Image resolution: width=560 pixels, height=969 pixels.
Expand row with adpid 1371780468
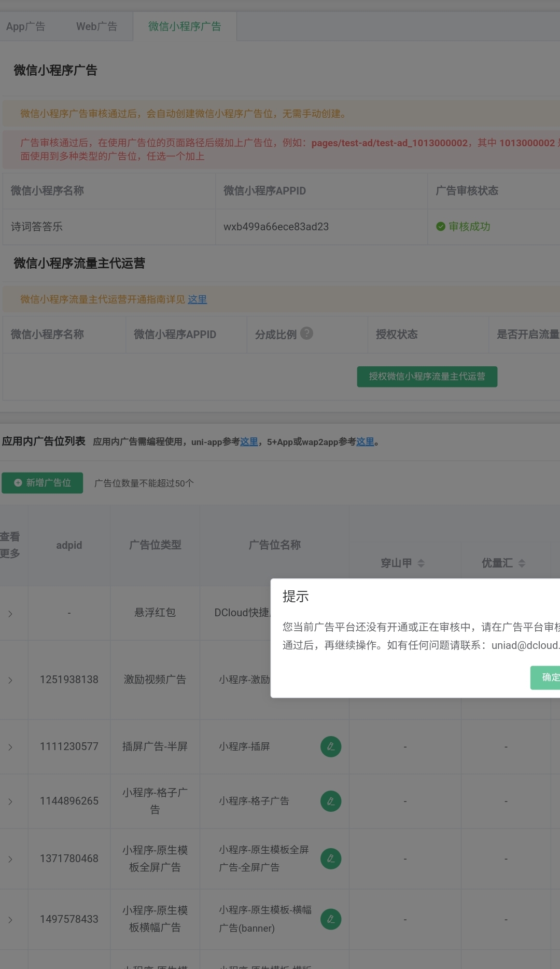(x=10, y=859)
